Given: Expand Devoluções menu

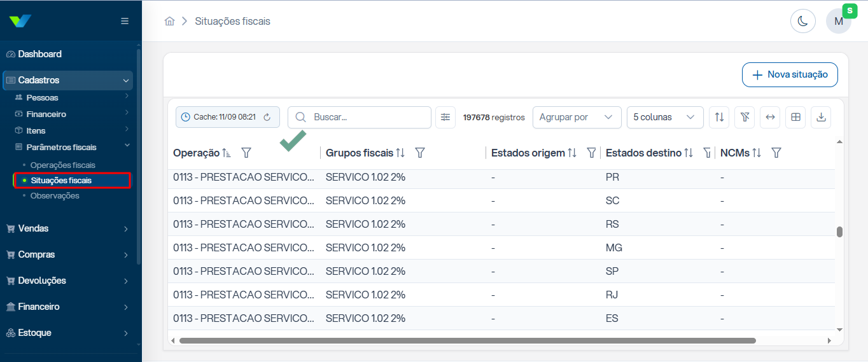Looking at the screenshot, I should (x=68, y=281).
